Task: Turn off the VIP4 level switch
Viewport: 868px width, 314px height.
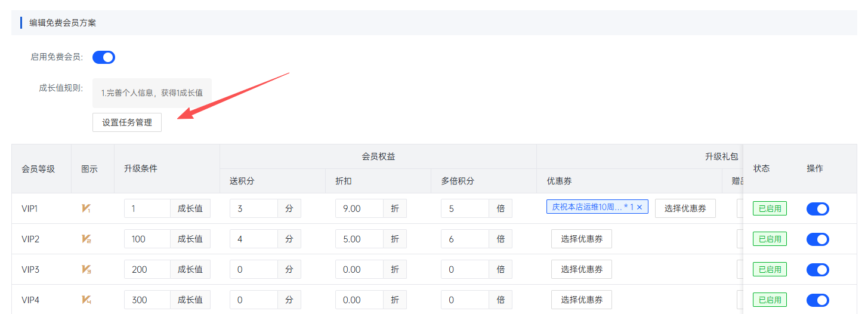Action: pyautogui.click(x=818, y=300)
